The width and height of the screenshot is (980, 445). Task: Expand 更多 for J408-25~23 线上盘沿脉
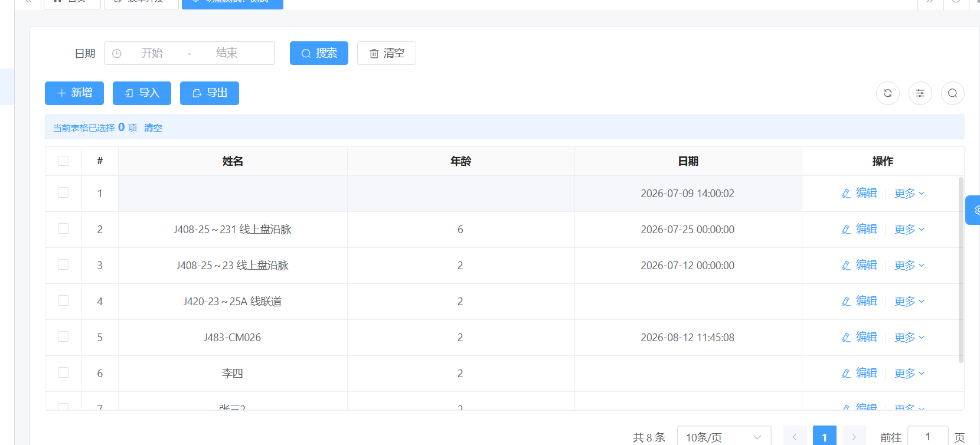coord(910,266)
